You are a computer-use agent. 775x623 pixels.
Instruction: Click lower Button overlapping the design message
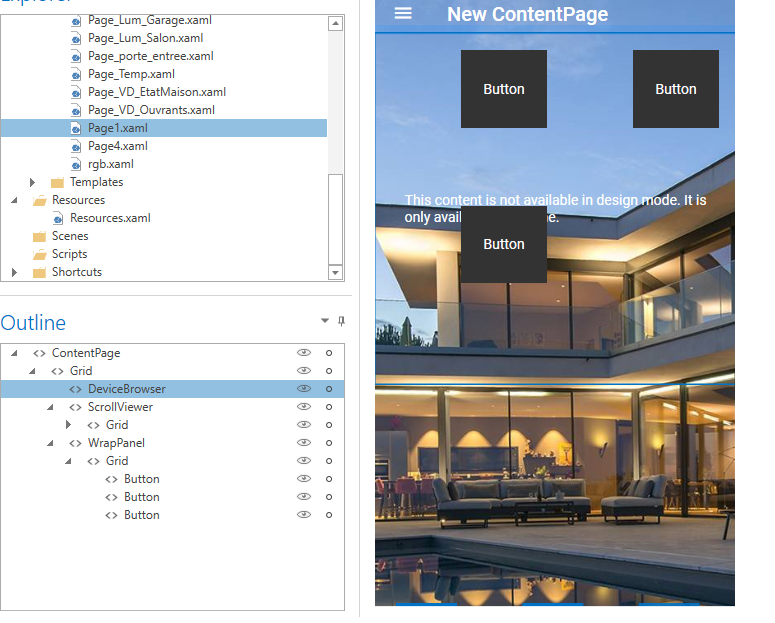(x=504, y=244)
